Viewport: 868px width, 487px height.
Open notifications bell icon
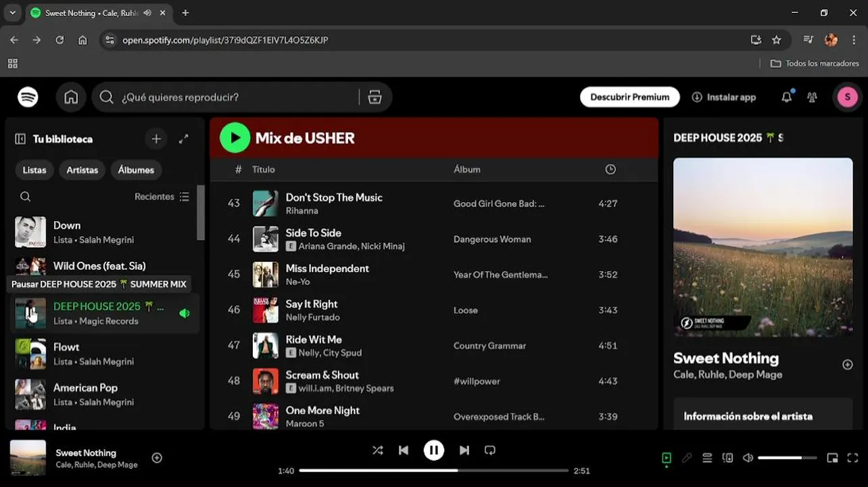(x=786, y=97)
